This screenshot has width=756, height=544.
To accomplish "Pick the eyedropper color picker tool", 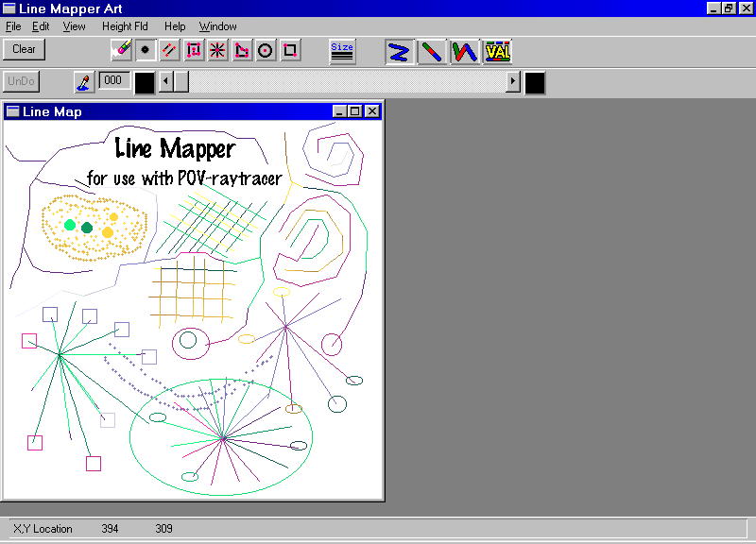I will 84,82.
